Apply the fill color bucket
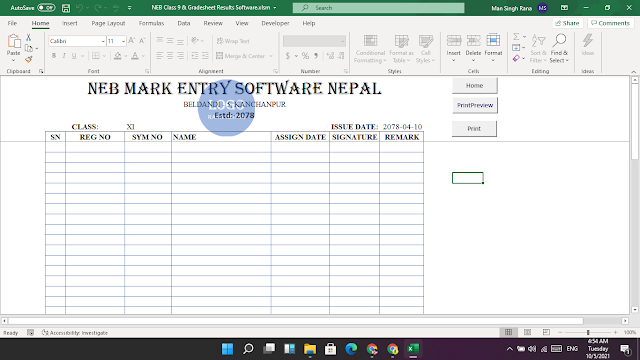The image size is (640, 360). pyautogui.click(x=118, y=56)
